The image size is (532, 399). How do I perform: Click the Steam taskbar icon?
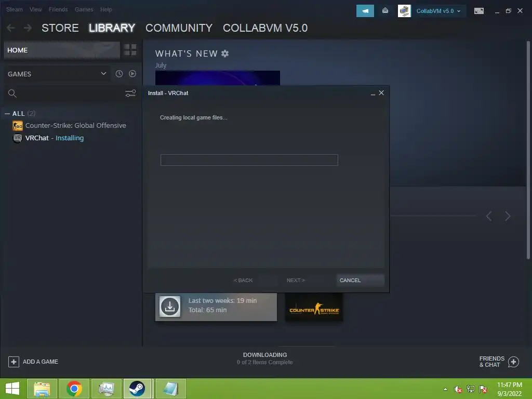(137, 389)
